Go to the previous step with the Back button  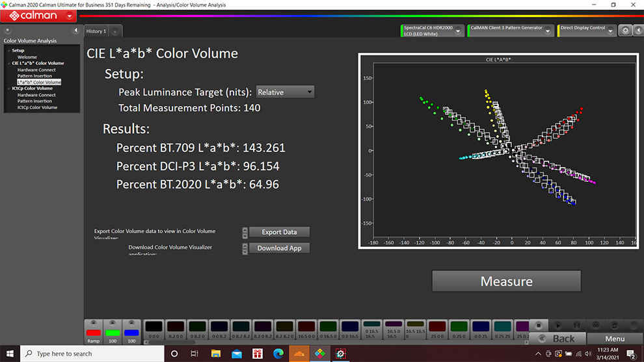(x=557, y=339)
